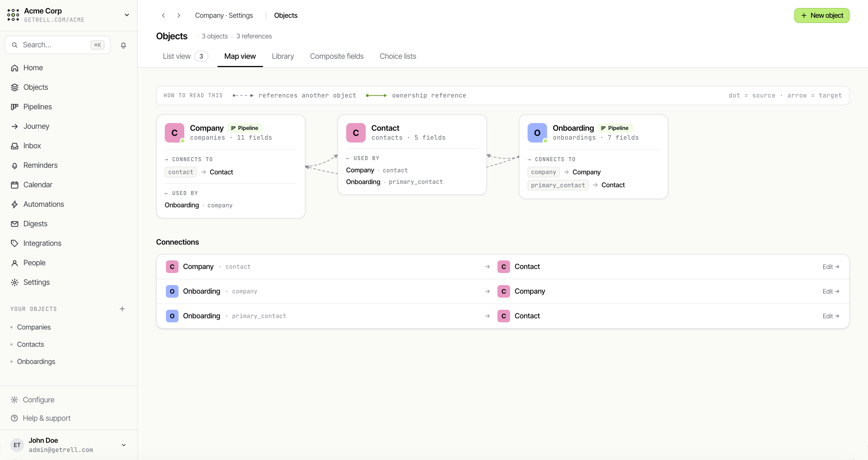Click the '3 references' text in header
868x460 pixels.
click(x=254, y=36)
